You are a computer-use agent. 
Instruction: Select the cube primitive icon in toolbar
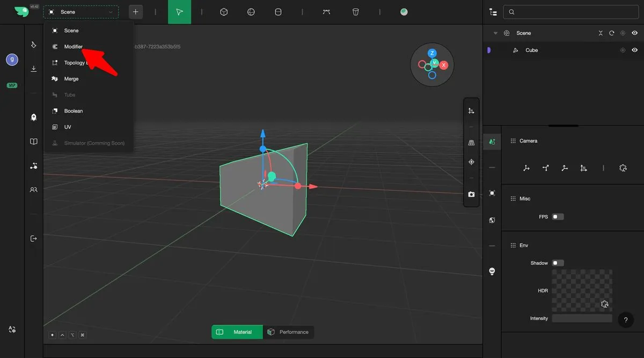pos(224,12)
